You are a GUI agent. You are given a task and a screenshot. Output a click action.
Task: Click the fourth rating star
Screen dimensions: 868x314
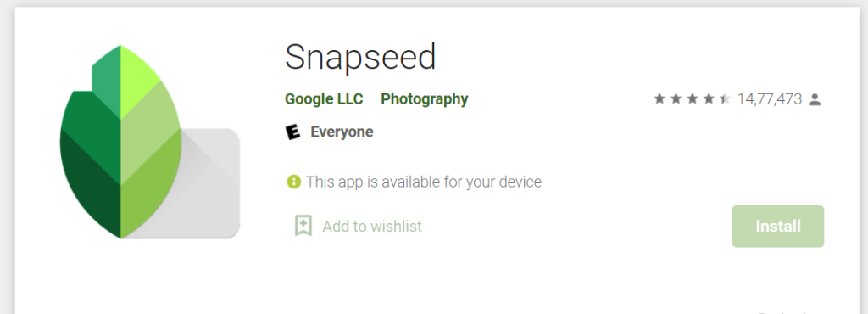(709, 99)
